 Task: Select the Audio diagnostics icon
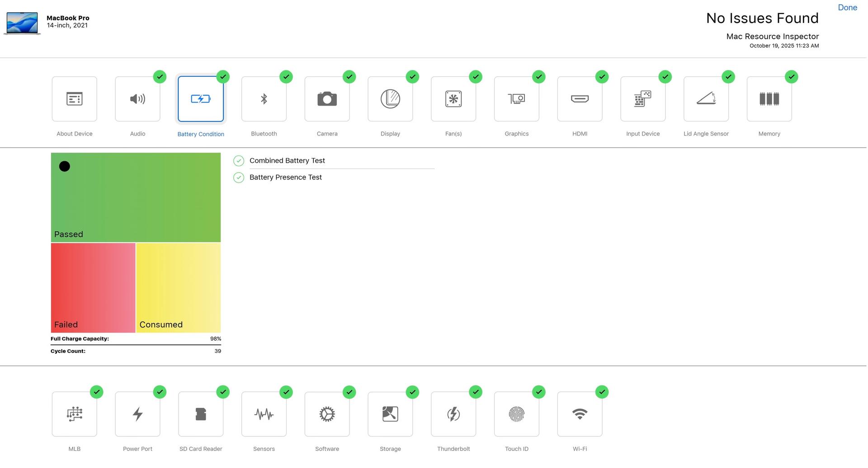tap(137, 99)
